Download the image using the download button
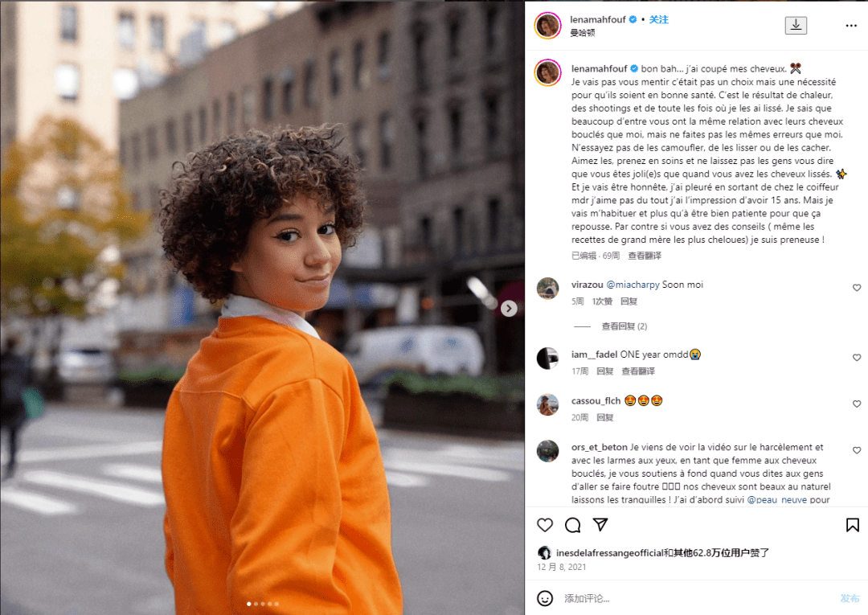This screenshot has height=615, width=868. tap(796, 25)
